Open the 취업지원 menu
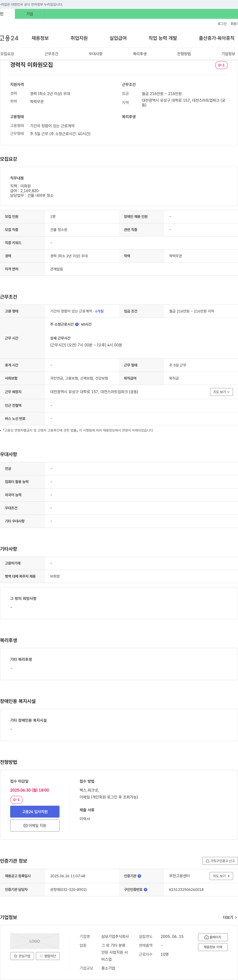 coord(79,38)
